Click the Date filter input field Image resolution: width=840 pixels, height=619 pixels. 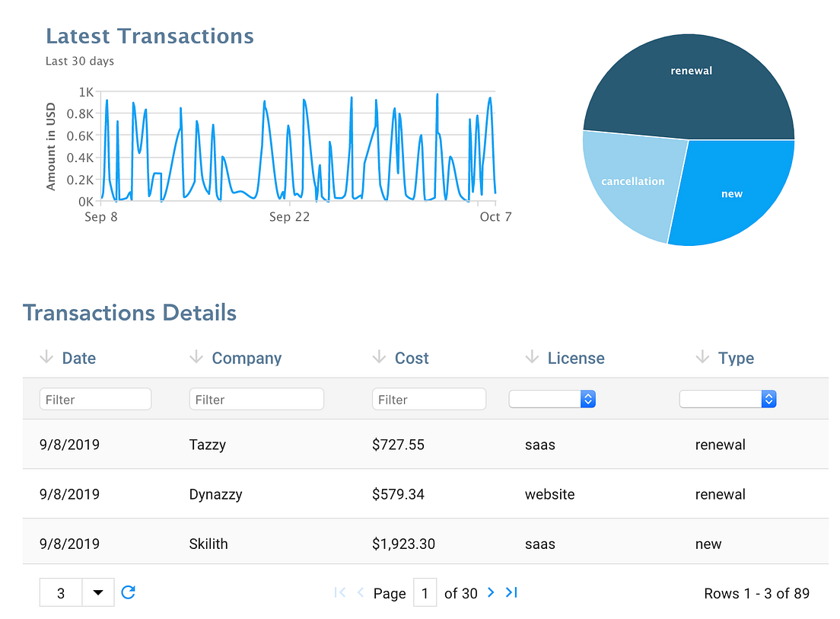(x=95, y=398)
